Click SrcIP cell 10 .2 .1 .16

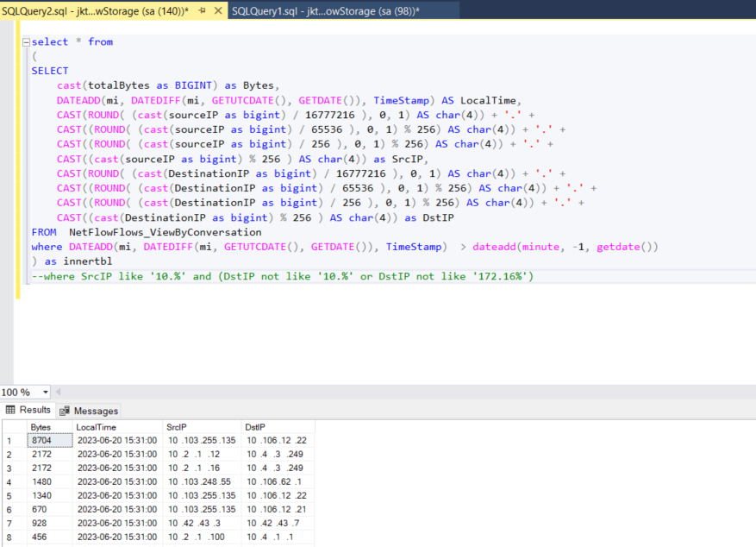(202, 468)
